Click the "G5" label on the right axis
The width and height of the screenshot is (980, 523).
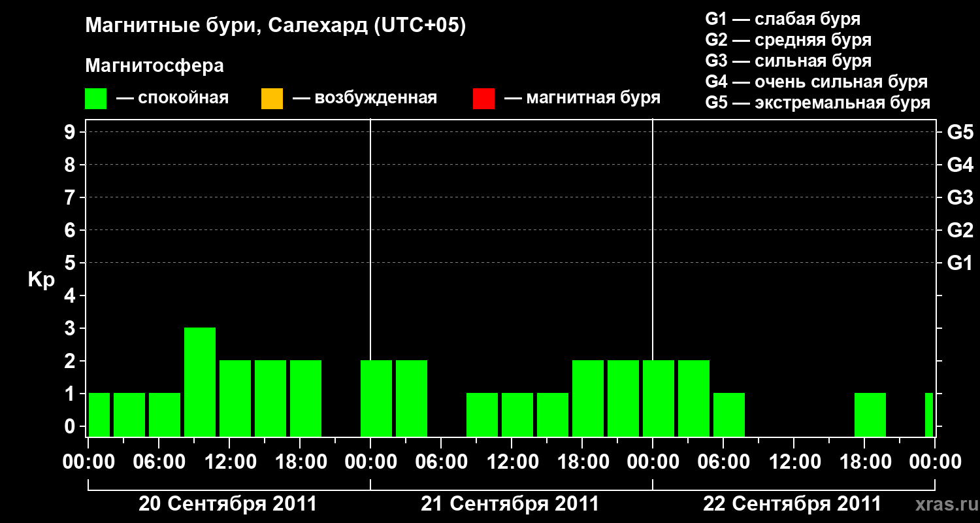tap(960, 132)
